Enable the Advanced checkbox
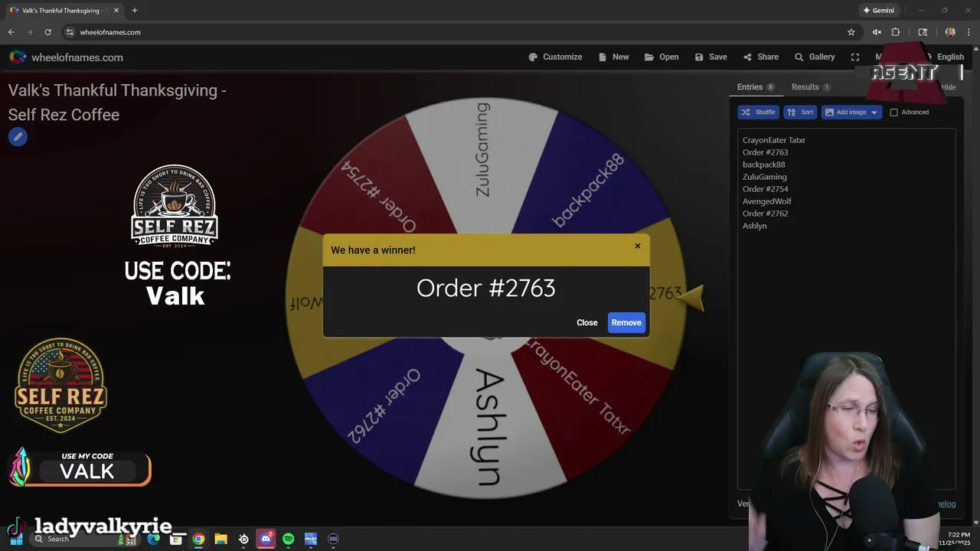The height and width of the screenshot is (551, 980). (x=893, y=112)
